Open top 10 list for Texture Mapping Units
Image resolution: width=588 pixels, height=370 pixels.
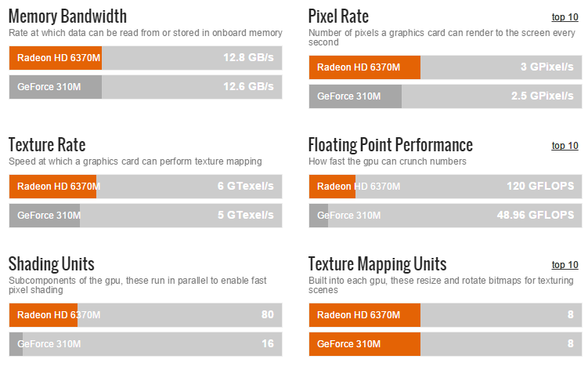tap(565, 265)
